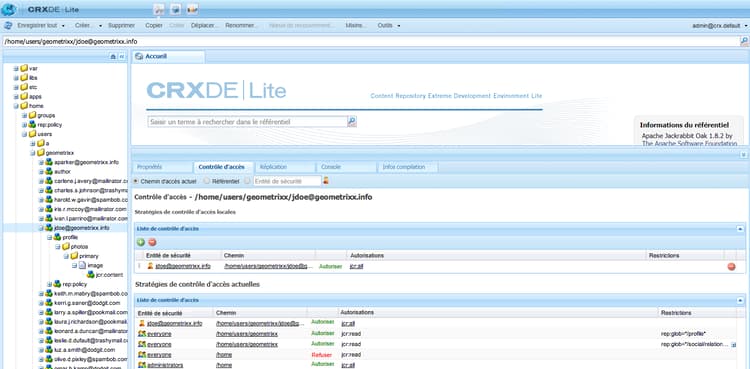
Task: Open The Apache Software Foundation link
Action: pos(689,143)
